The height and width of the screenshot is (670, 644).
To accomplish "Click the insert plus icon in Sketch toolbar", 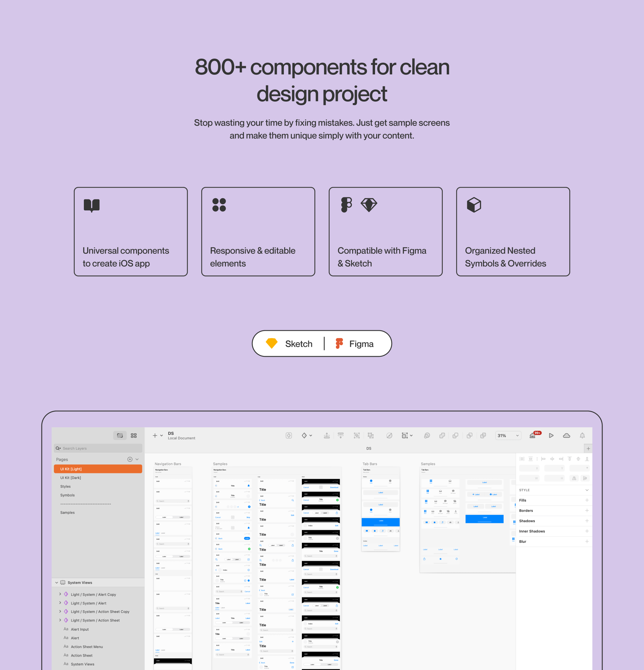I will click(x=155, y=435).
